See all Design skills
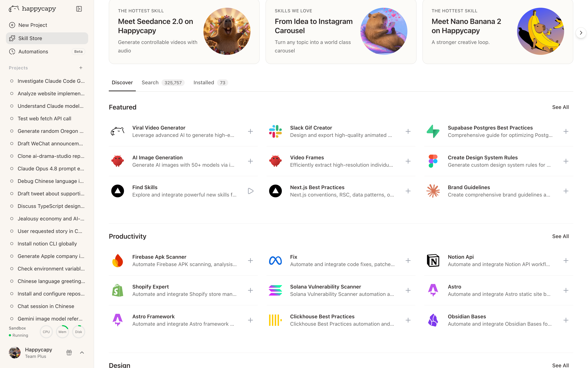Screen dimensions: 588x368 click(560, 365)
